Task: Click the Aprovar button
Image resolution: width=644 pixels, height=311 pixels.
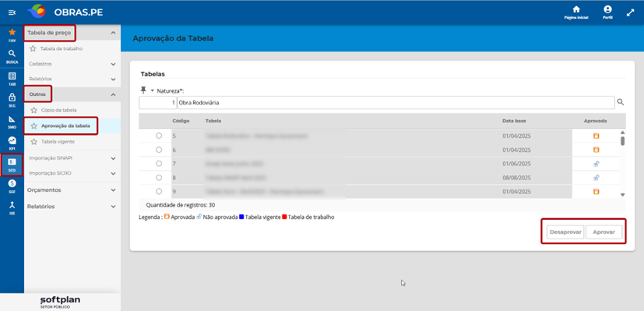Action: [x=604, y=232]
